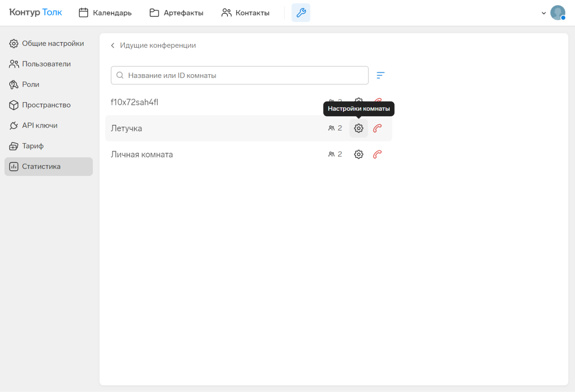Click the wrench administration icon

(301, 13)
